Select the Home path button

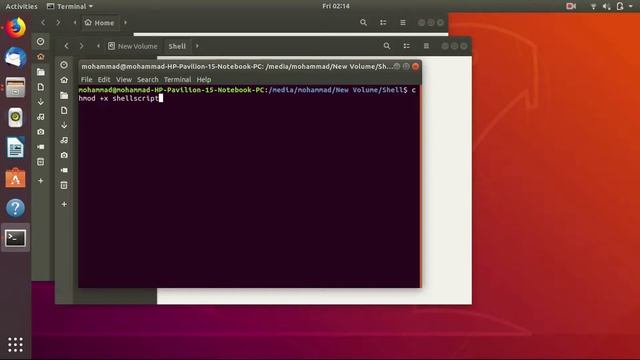tap(99, 23)
